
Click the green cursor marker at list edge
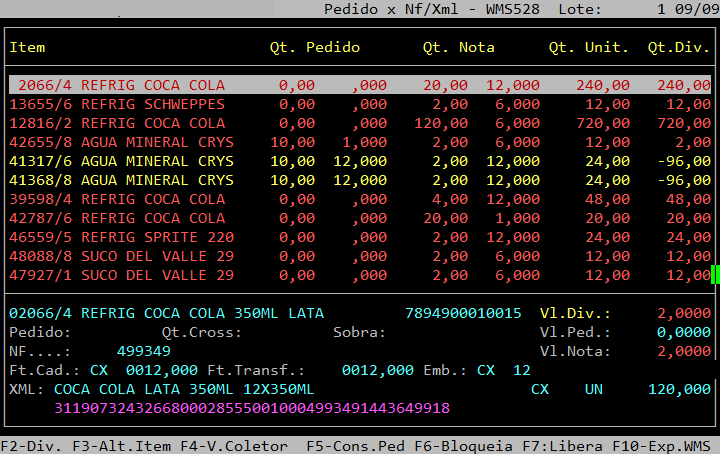(715, 275)
